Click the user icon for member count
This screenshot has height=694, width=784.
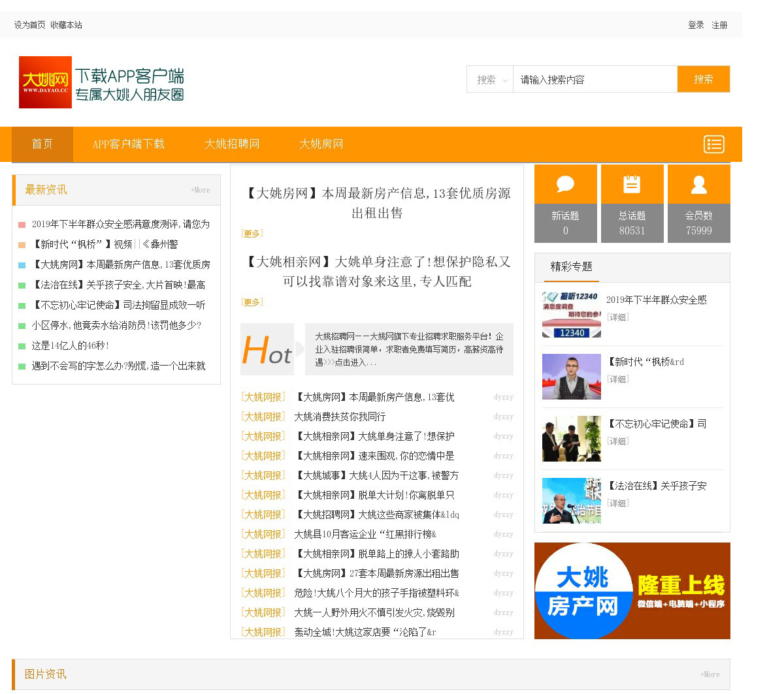[698, 185]
